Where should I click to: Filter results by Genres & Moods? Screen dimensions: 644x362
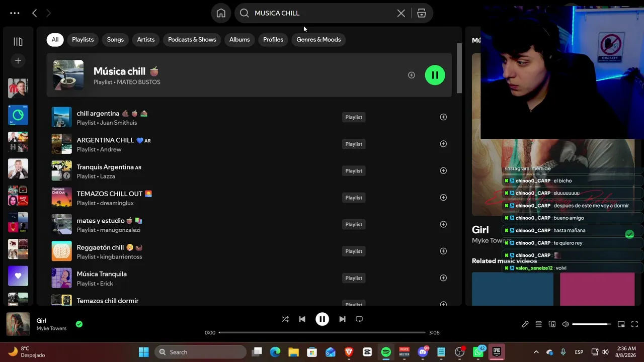(x=318, y=39)
